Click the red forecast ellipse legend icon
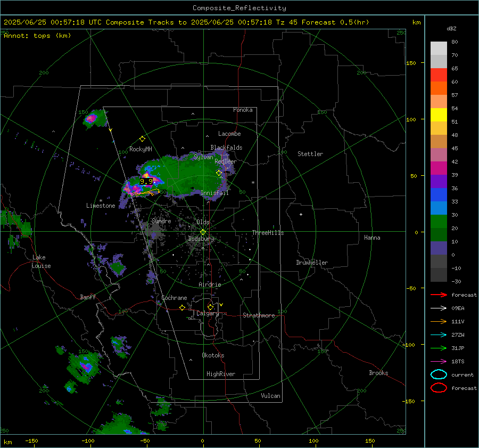The width and height of the screenshot is (479, 448). (x=439, y=388)
